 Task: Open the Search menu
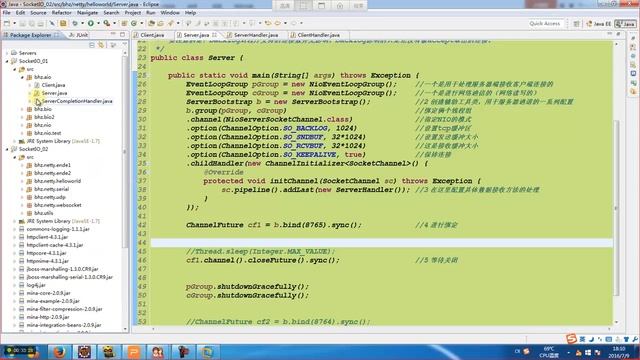pyautogui.click(x=111, y=13)
